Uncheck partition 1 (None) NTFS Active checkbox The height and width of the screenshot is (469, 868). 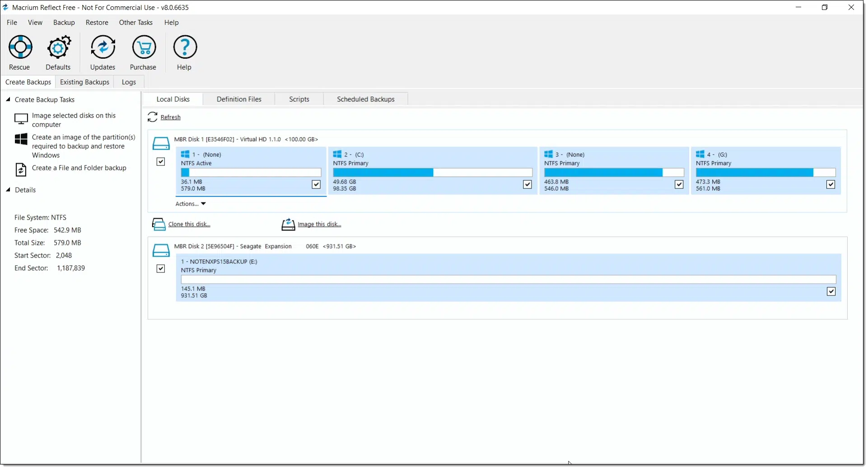pyautogui.click(x=316, y=184)
